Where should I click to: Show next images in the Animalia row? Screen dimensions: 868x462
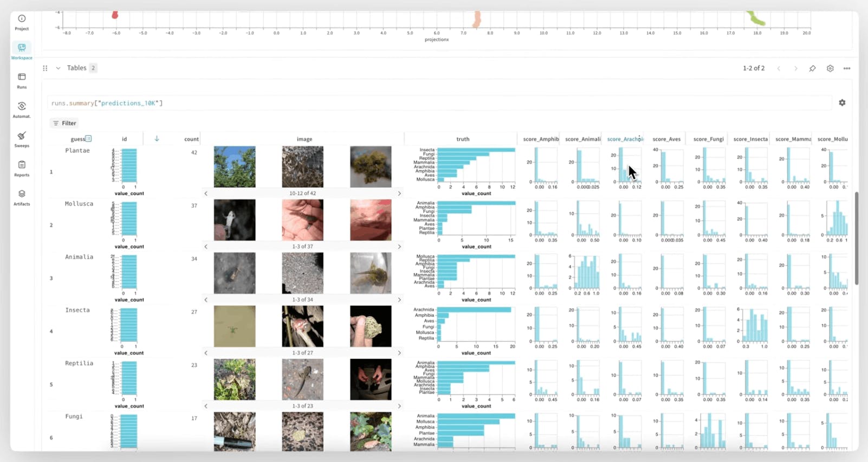click(399, 300)
